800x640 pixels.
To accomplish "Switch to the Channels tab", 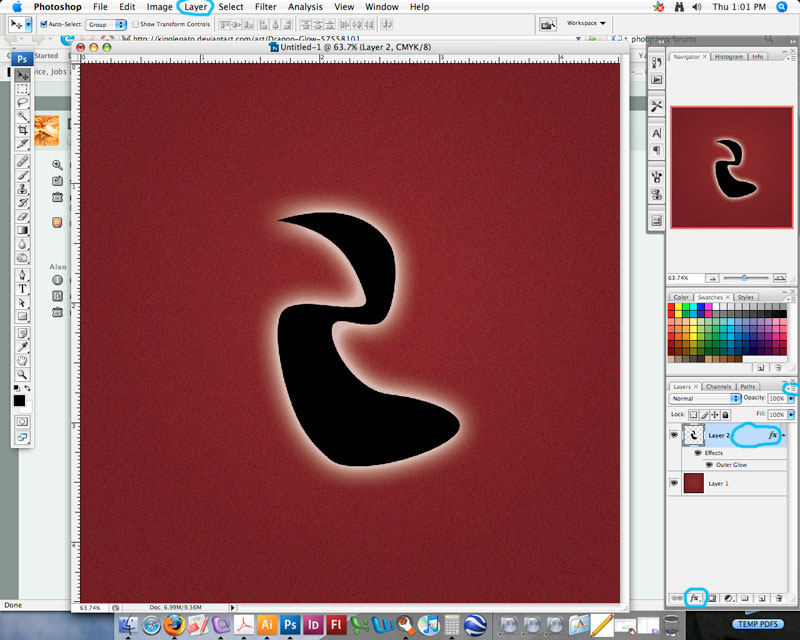I will (x=718, y=386).
